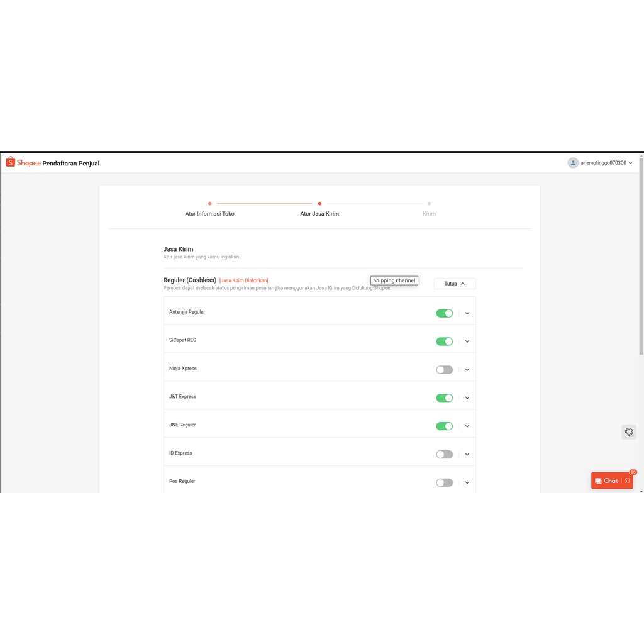
Task: Open the customer support headset icon
Action: tap(628, 432)
